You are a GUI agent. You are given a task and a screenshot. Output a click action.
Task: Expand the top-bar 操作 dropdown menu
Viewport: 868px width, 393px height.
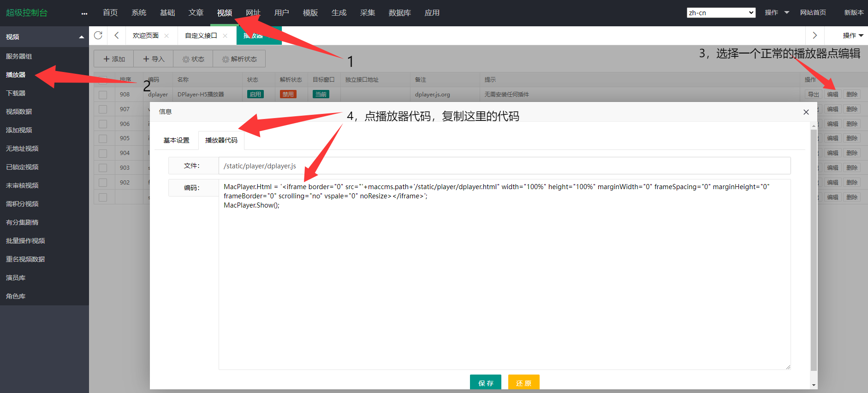coord(777,13)
